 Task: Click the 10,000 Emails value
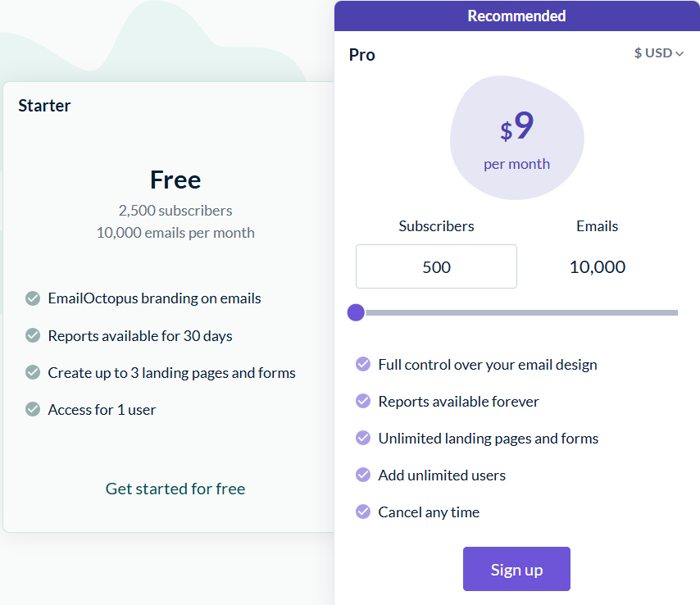click(x=597, y=266)
